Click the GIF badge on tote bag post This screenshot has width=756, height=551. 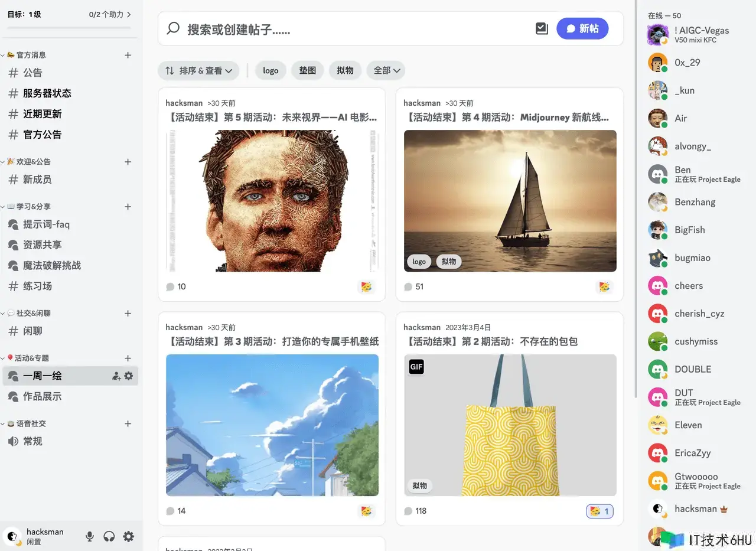tap(416, 367)
